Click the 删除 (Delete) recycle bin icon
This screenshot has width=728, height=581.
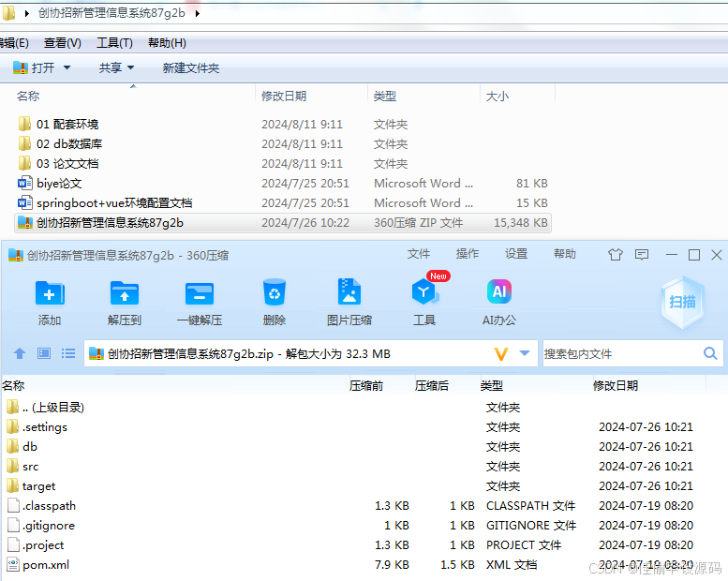275,292
